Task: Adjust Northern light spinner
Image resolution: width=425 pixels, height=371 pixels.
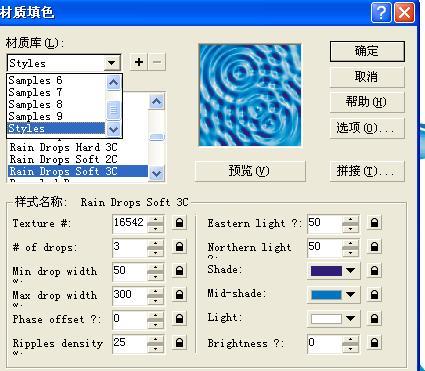Action: click(x=350, y=248)
